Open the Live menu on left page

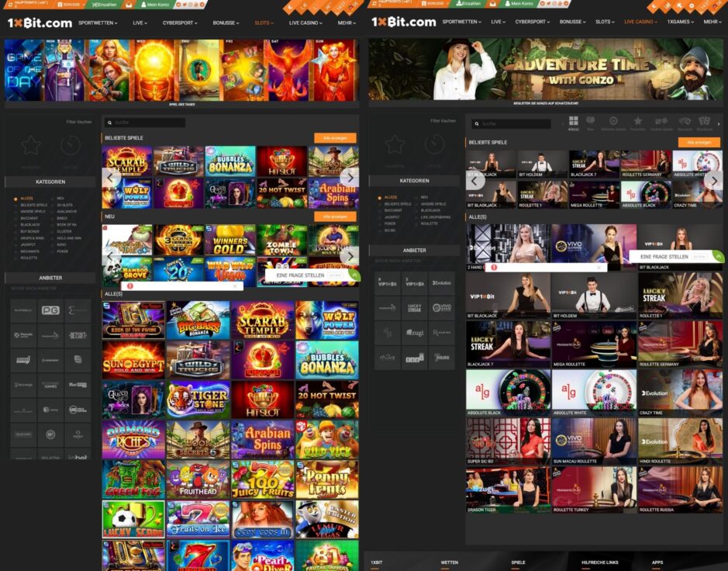[140, 22]
